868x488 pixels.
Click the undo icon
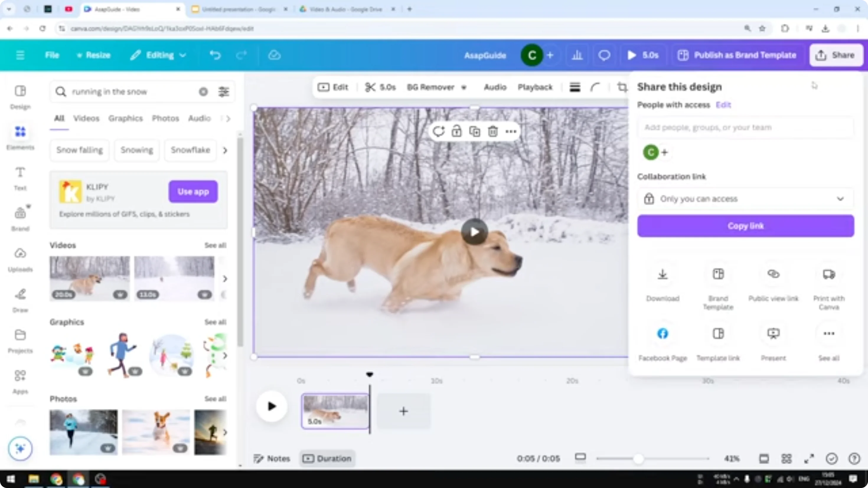coord(216,55)
